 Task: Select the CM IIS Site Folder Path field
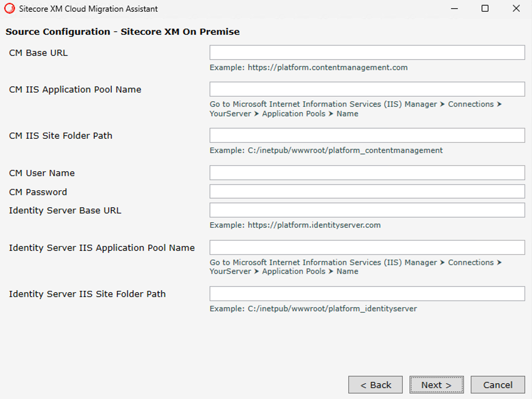point(367,135)
